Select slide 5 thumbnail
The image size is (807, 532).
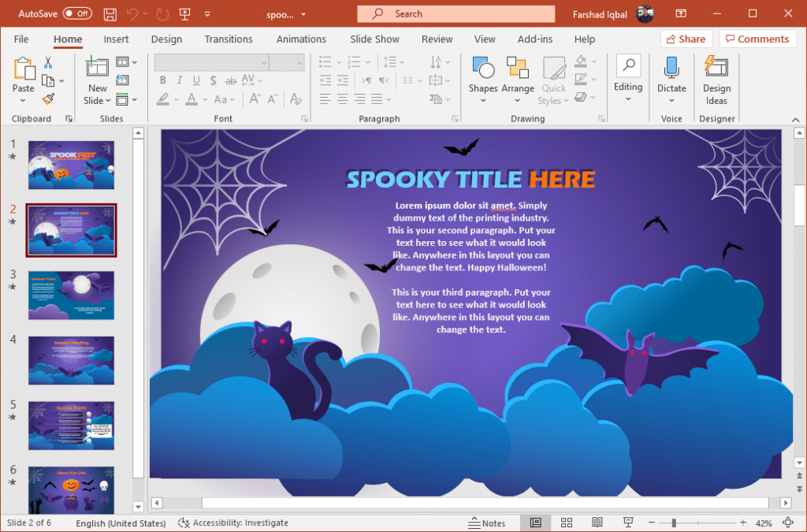(71, 426)
